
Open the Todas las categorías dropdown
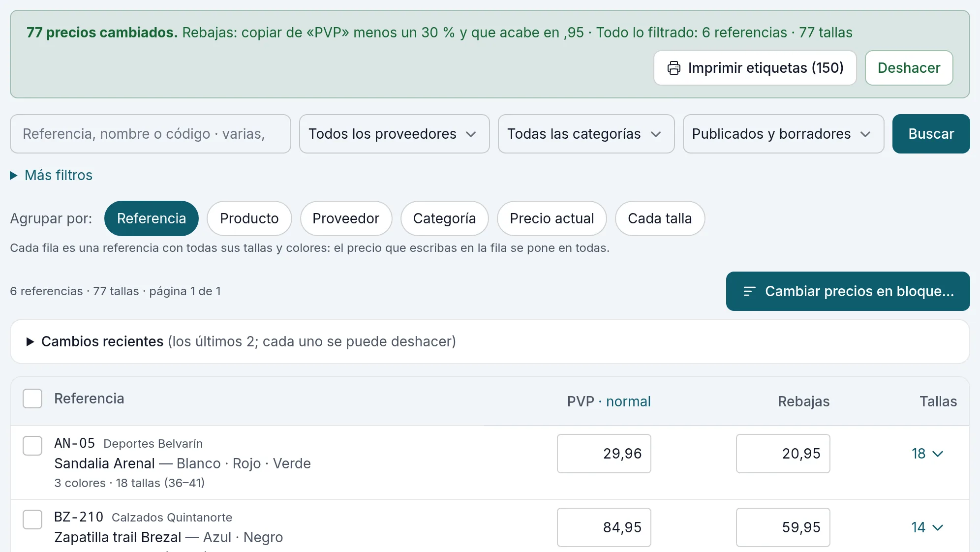click(586, 134)
